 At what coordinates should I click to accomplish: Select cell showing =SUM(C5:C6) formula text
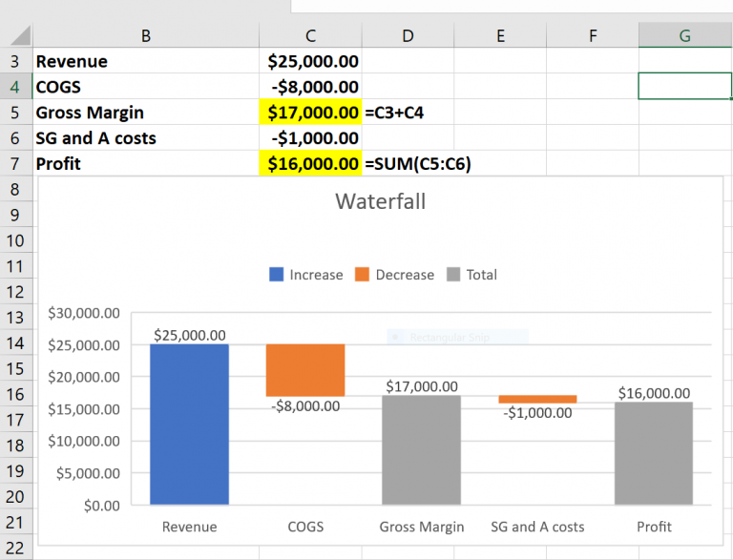click(x=417, y=163)
